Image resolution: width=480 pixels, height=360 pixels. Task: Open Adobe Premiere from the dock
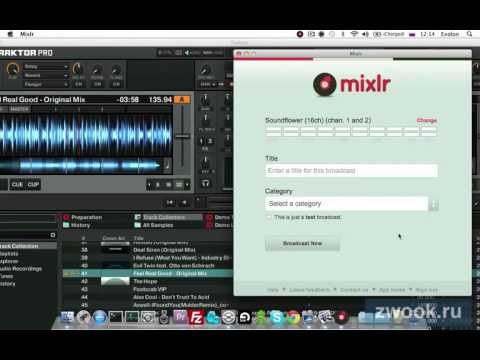click(x=180, y=317)
